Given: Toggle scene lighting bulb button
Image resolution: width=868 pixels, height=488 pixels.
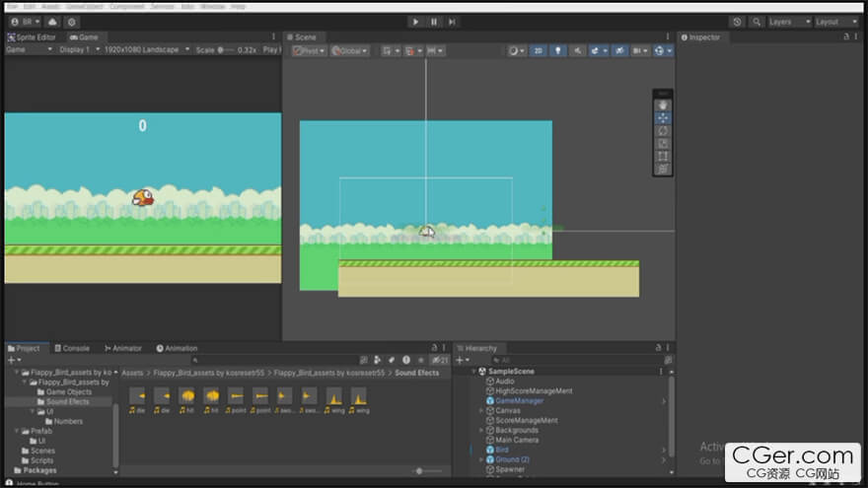Looking at the screenshot, I should [558, 50].
